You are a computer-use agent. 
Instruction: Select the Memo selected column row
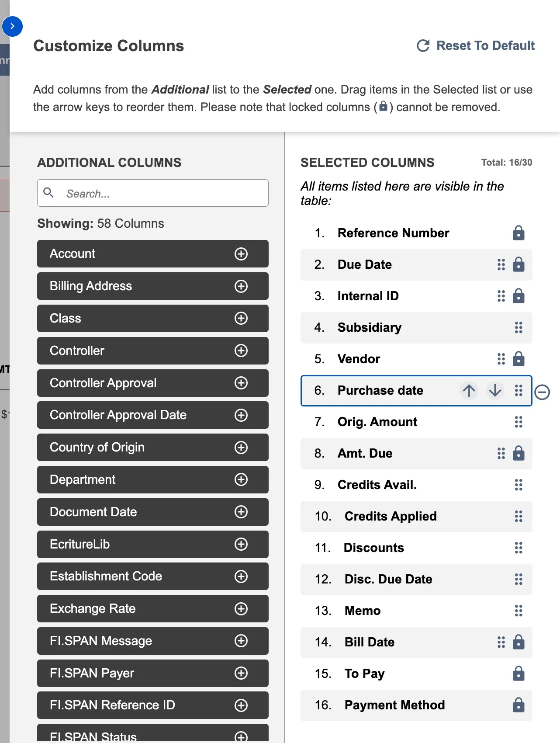[416, 611]
